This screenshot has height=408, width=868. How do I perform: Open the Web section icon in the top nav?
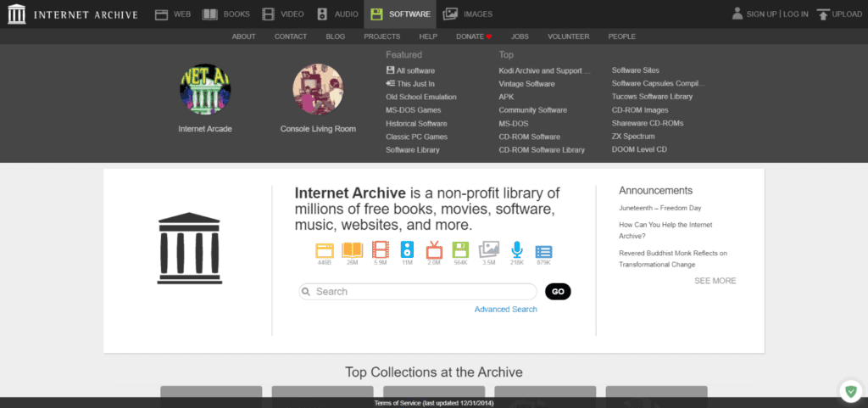click(161, 14)
